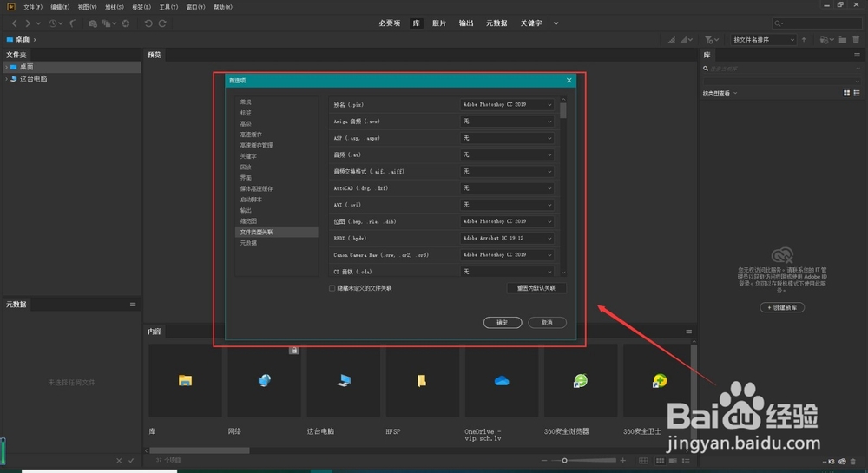The height and width of the screenshot is (473, 868).
Task: Click the plus zoom-in thumbnail icon
Action: point(622,460)
